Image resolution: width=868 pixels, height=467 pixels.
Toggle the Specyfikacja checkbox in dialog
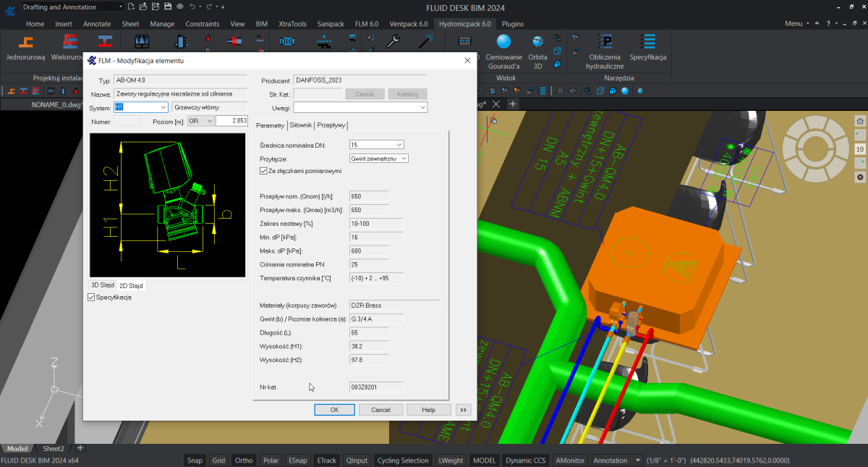91,297
